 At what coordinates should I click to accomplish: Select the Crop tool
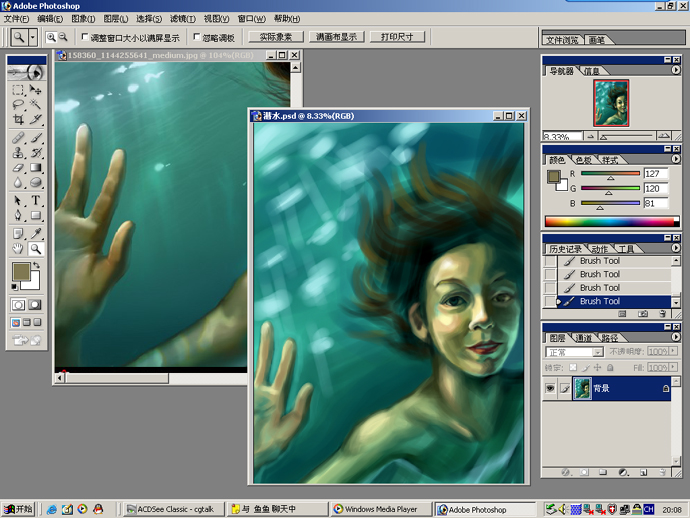click(18, 119)
